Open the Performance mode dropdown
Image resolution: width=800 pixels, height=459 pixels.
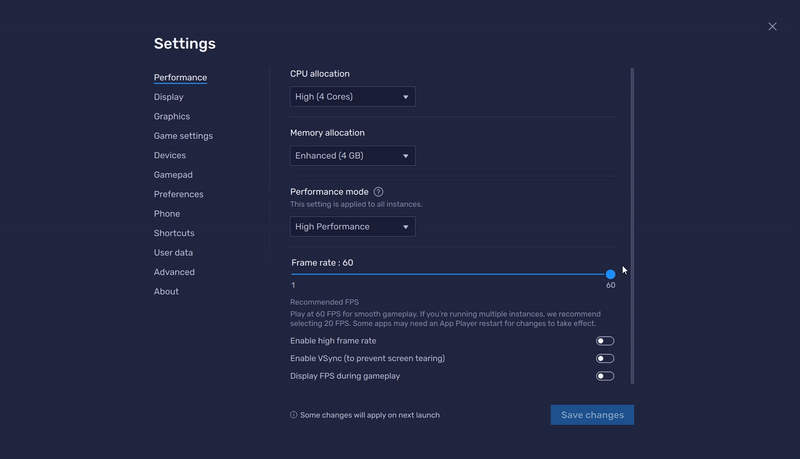coord(353,226)
